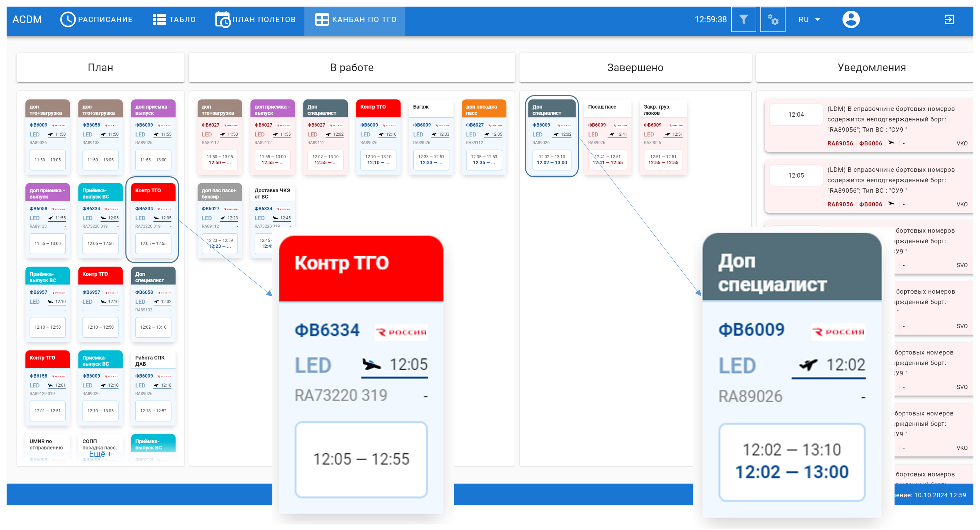Click the План column header
The width and height of the screenshot is (980, 530).
100,67
